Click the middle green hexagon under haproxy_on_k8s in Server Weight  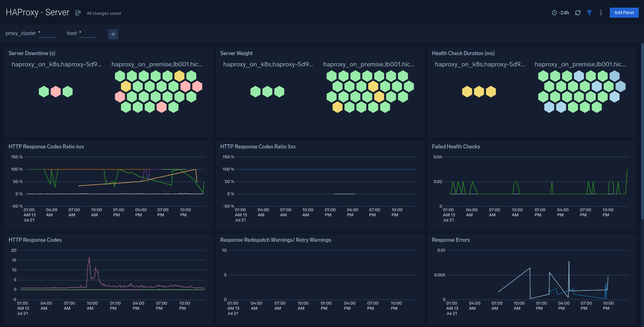[x=267, y=92]
